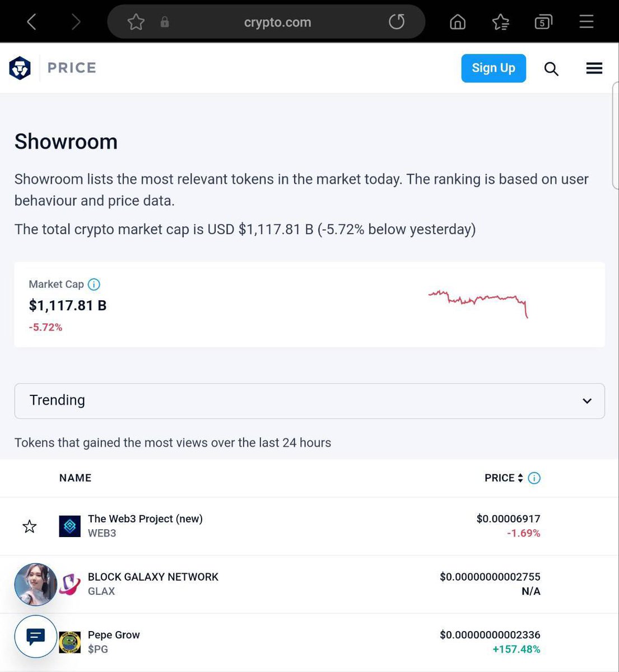Tap the crypto.com address bar
The height and width of the screenshot is (672, 619).
click(x=266, y=22)
